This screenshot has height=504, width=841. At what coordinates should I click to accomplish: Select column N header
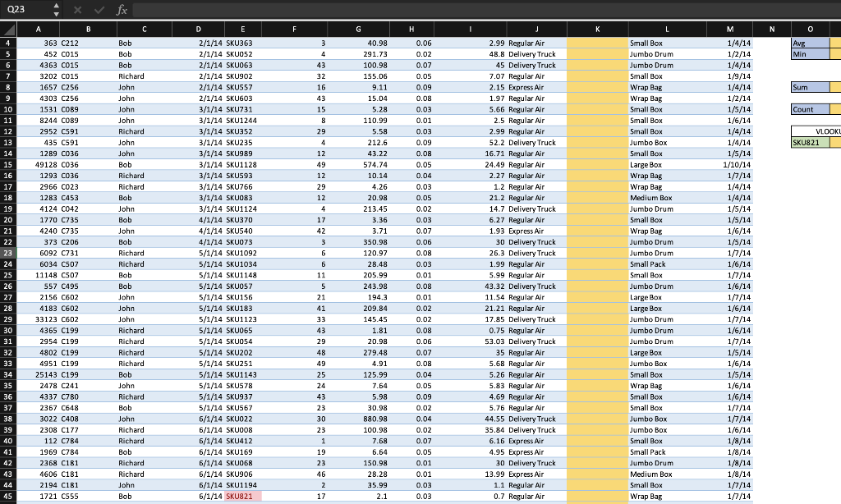coord(772,29)
